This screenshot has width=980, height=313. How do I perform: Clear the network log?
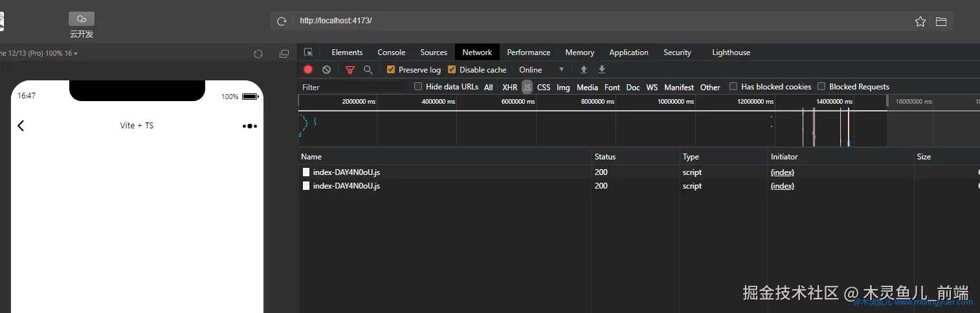point(326,69)
